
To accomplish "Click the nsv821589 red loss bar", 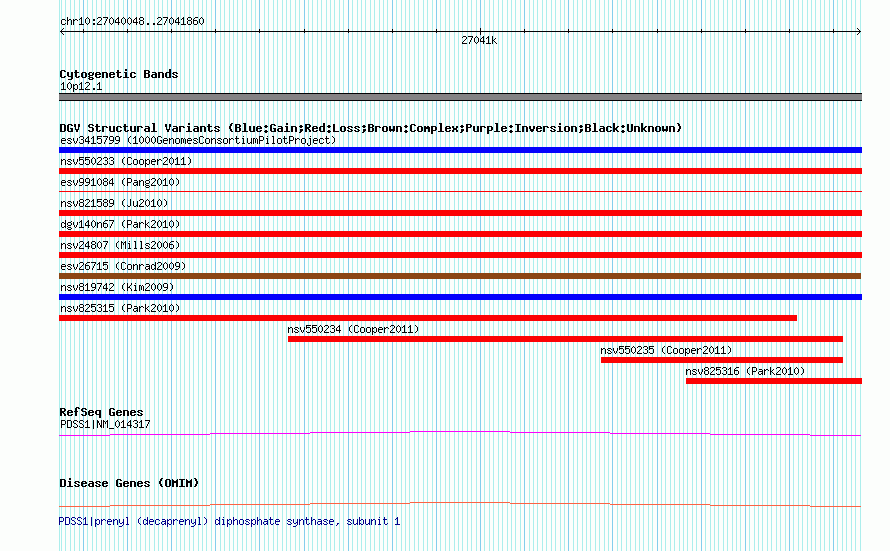I will (460, 213).
